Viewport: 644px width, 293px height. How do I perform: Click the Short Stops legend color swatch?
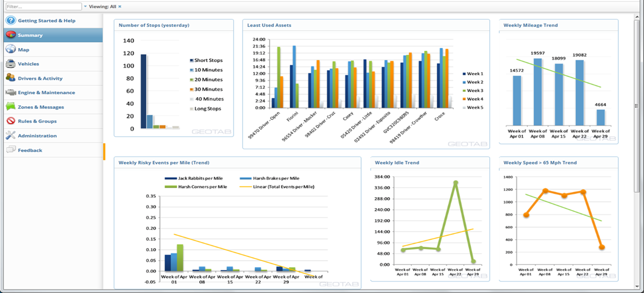192,61
